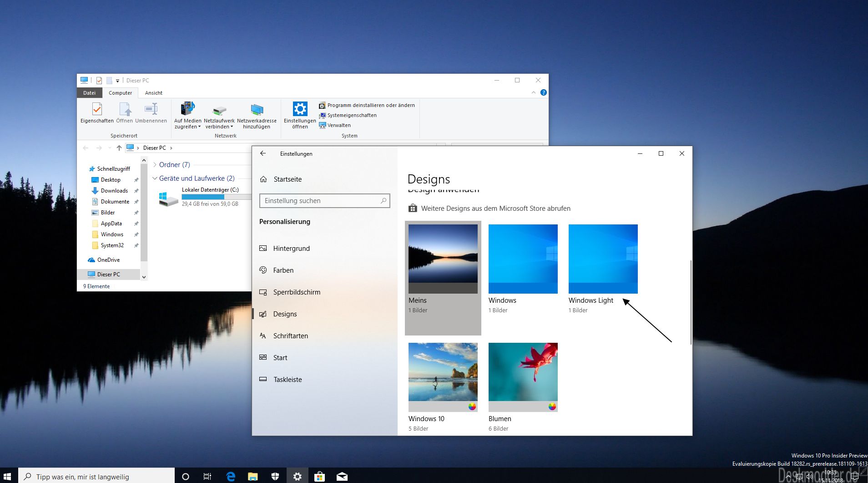
Task: Click Umbenennen in the Explorer ribbon
Action: click(151, 112)
